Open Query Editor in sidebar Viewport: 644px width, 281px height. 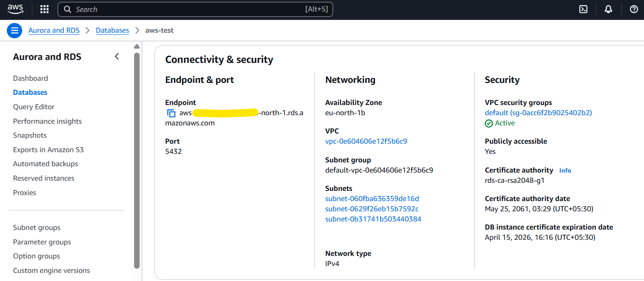pyautogui.click(x=34, y=107)
